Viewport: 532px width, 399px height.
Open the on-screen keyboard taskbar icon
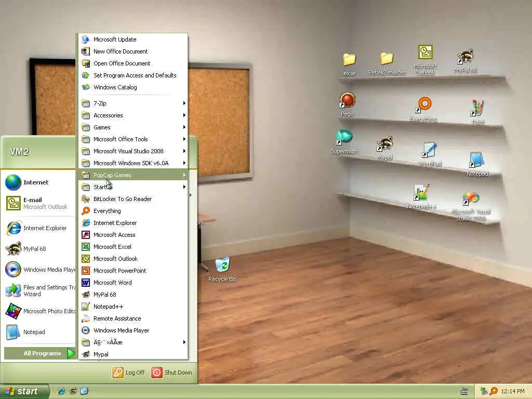(x=464, y=392)
